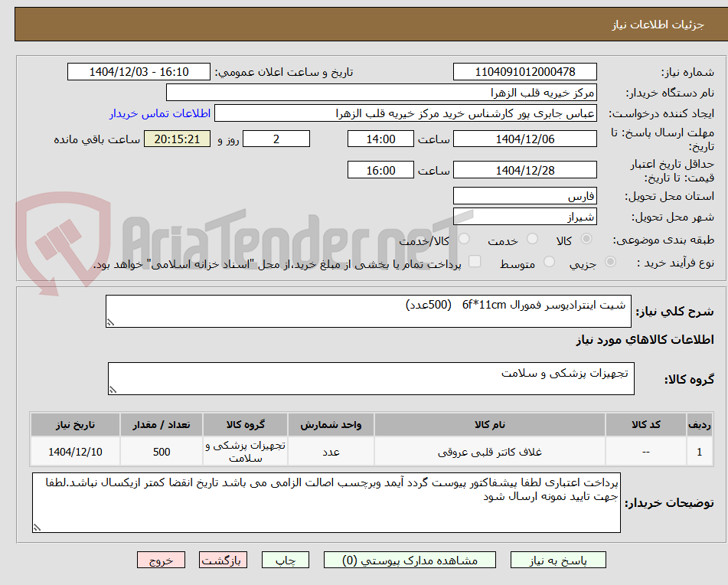Viewport: 728px width, 585px height.
Task: Click the public announcement date-time field
Action: tap(139, 72)
